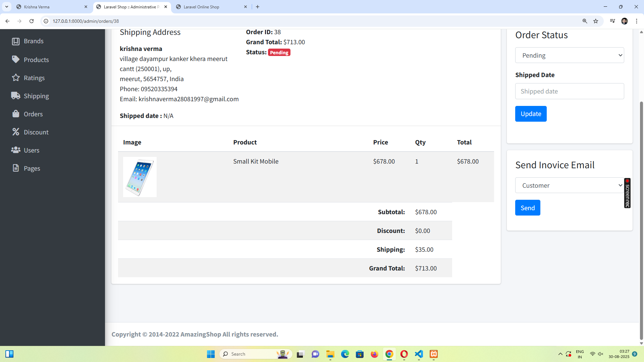This screenshot has height=362, width=644.
Task: Click the red Pending status badge
Action: [x=279, y=53]
